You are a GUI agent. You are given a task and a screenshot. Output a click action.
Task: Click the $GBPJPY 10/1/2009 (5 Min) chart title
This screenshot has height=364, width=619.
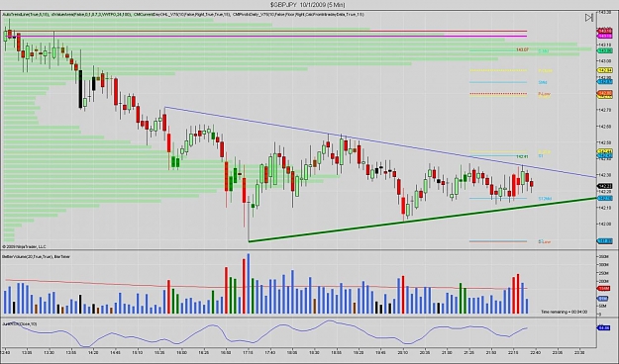pos(308,5)
